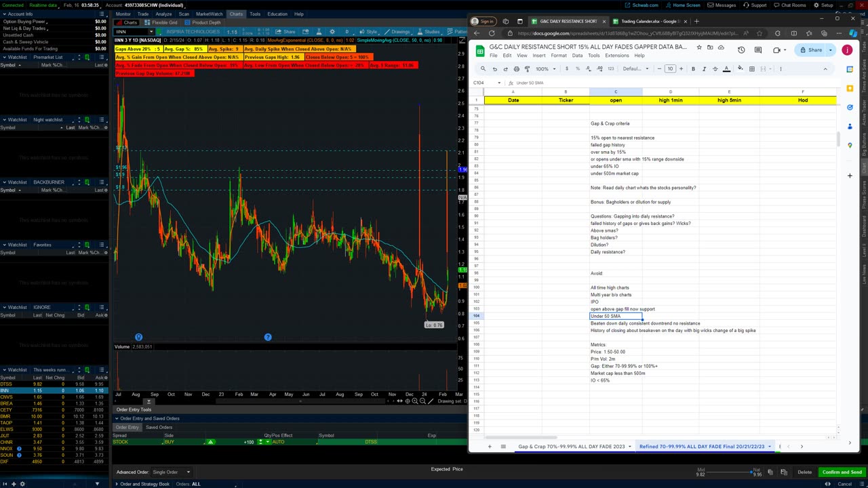Collapse the IGNORE watchlist gadget

coord(4,307)
